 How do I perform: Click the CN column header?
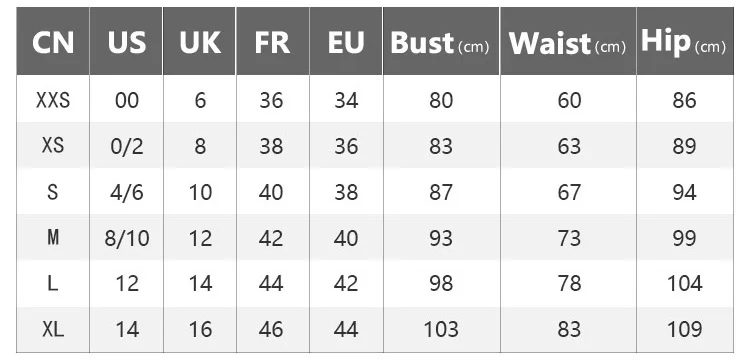53,42
